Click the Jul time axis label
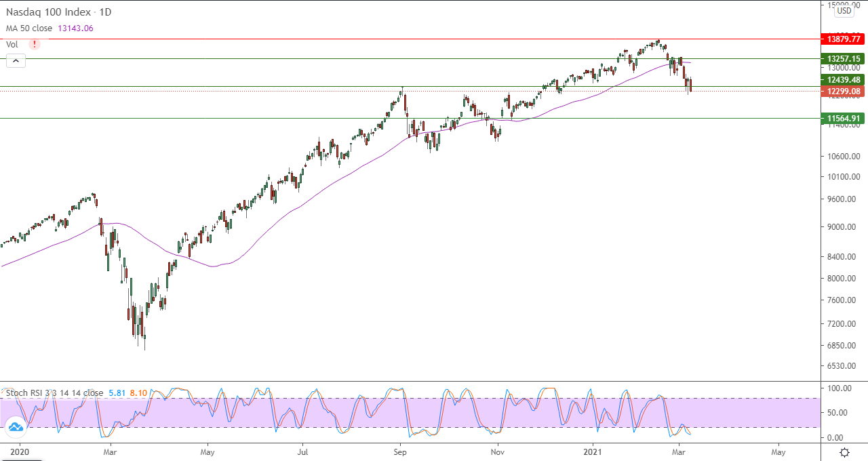 pos(303,451)
